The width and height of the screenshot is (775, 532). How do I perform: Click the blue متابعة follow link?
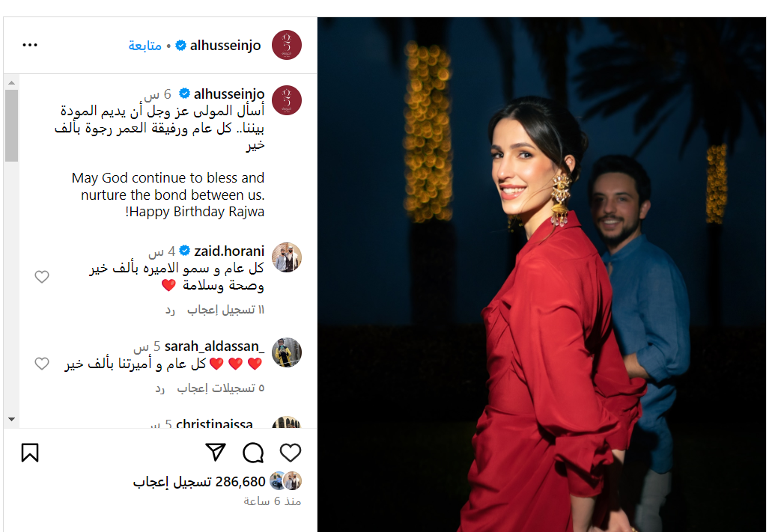pos(145,46)
